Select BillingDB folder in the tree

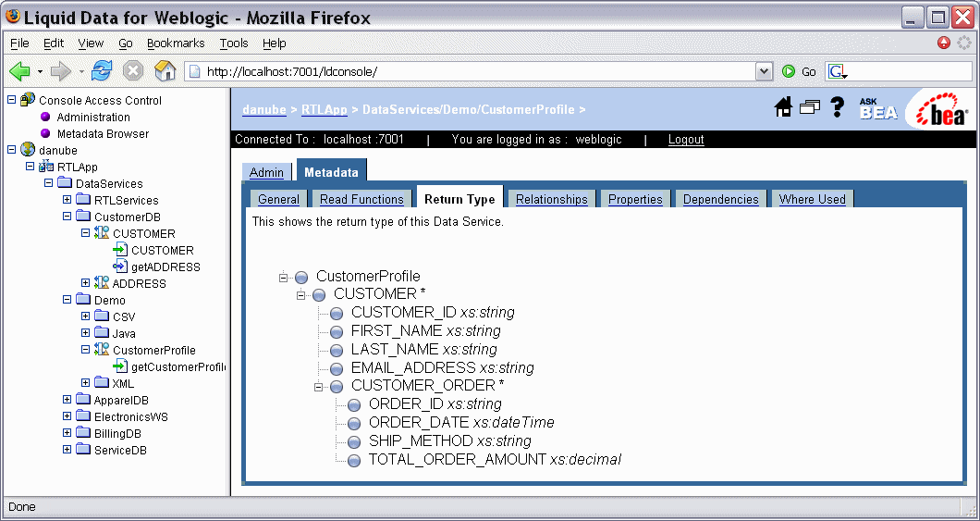(117, 433)
